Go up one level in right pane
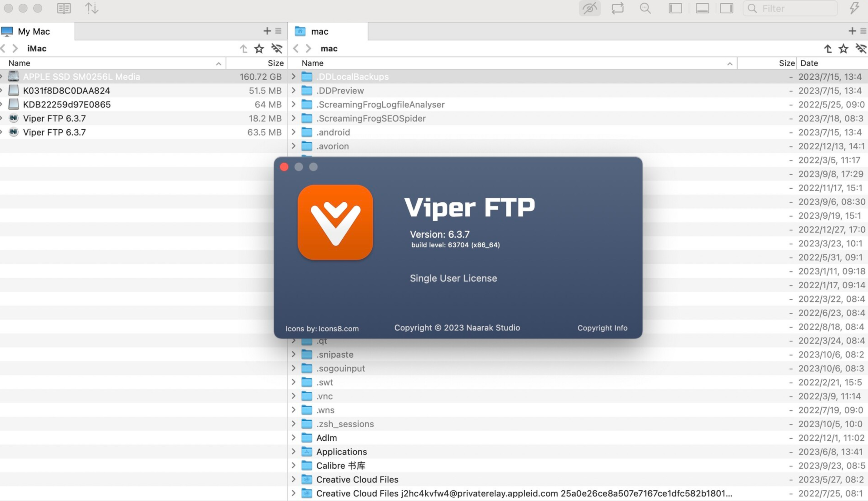Screen dimensions: 868x501 tap(828, 48)
